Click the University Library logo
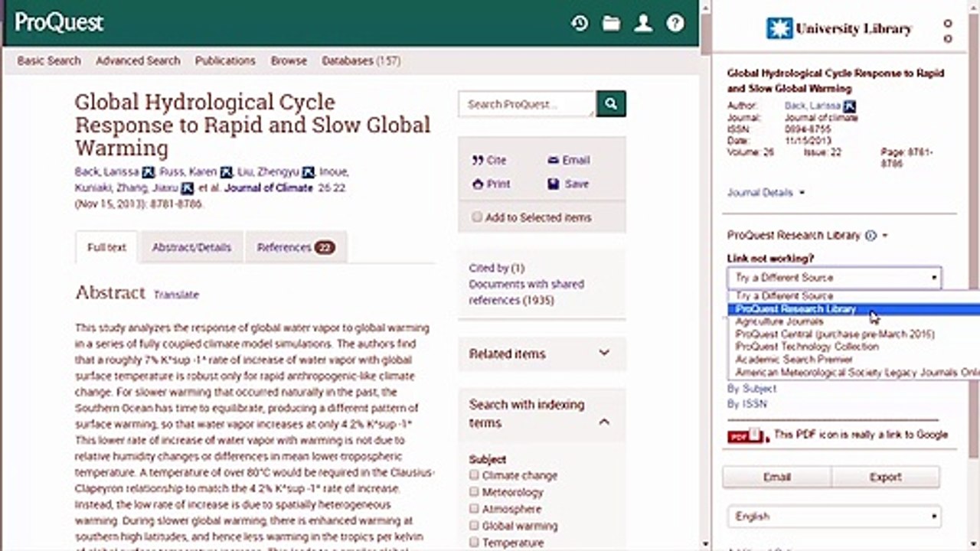 (x=838, y=29)
